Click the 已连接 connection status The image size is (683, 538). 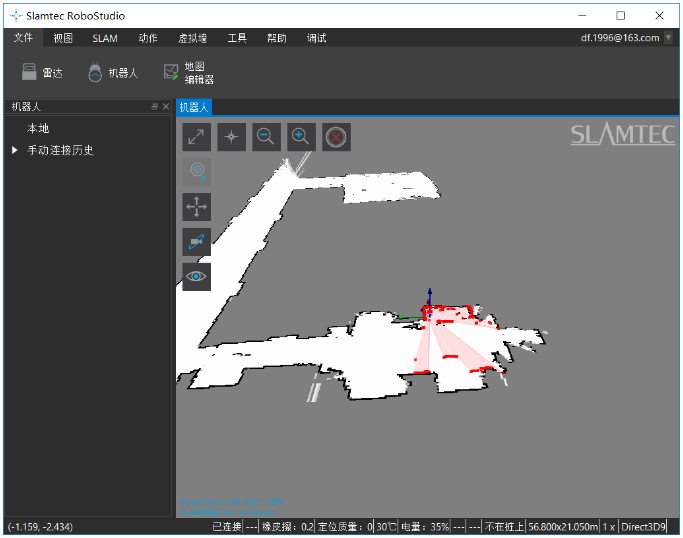pyautogui.click(x=227, y=527)
